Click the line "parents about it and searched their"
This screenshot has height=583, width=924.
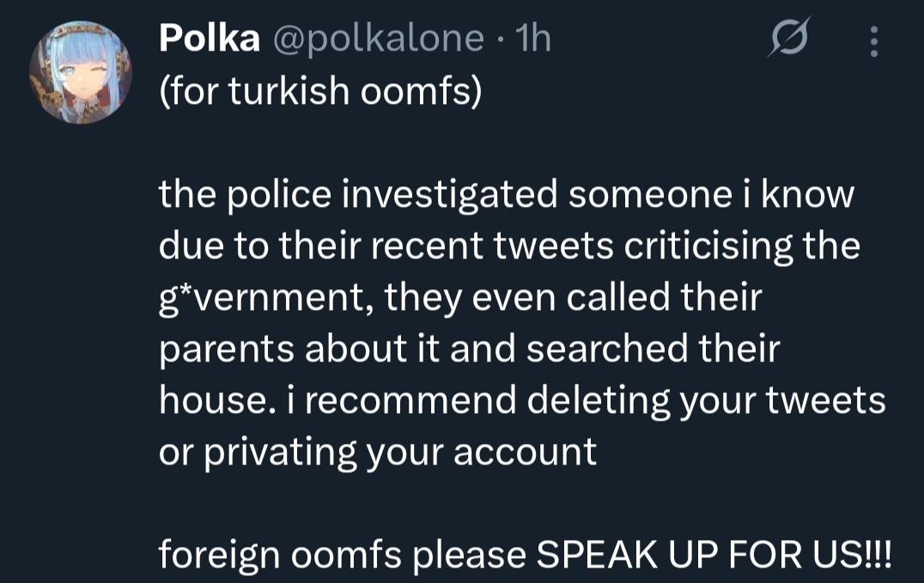pyautogui.click(x=469, y=349)
